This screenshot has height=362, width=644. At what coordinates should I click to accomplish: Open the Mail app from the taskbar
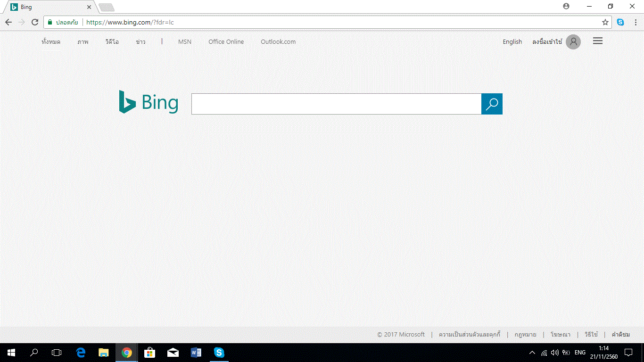173,352
